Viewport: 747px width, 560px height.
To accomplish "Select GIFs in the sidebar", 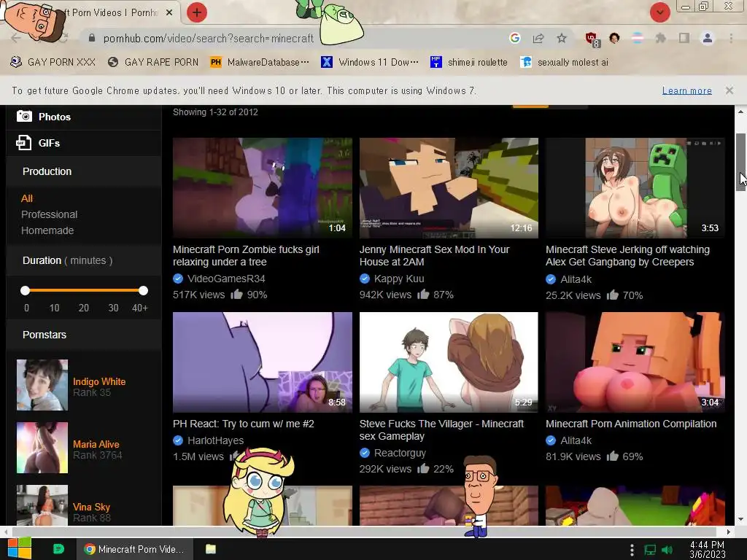I will point(49,143).
